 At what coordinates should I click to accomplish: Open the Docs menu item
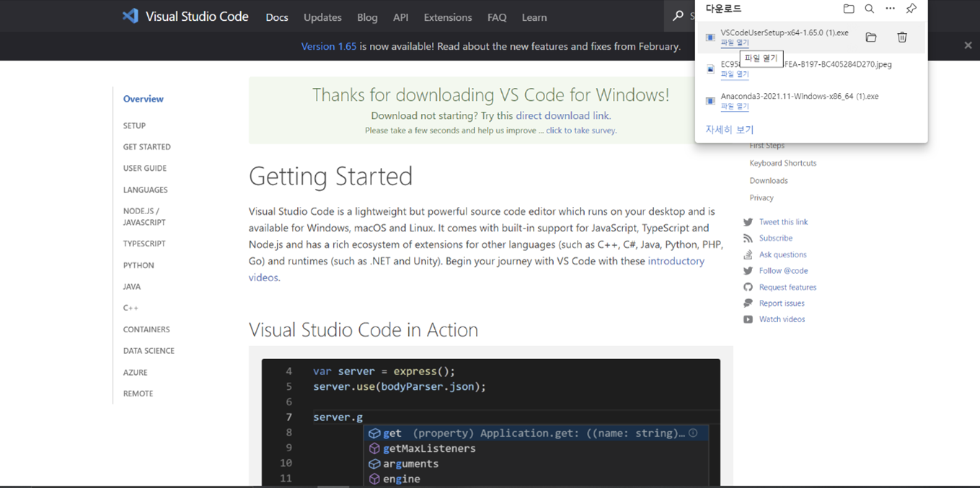coord(277,17)
